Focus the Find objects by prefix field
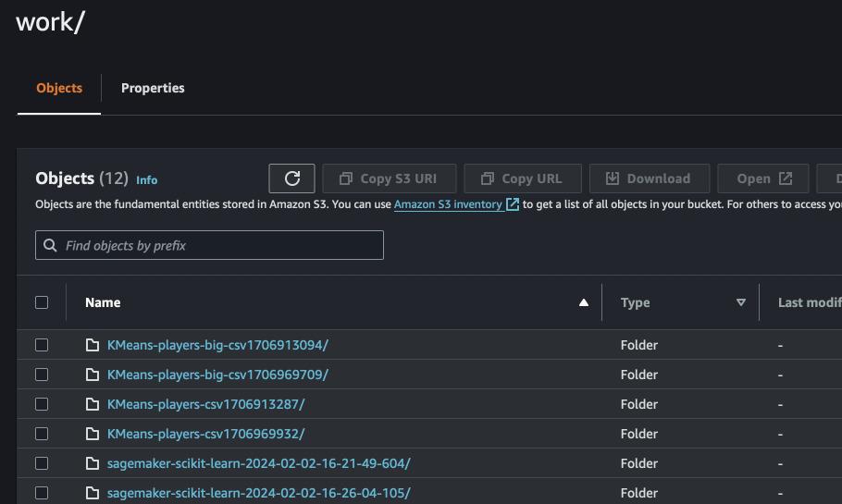 209,245
